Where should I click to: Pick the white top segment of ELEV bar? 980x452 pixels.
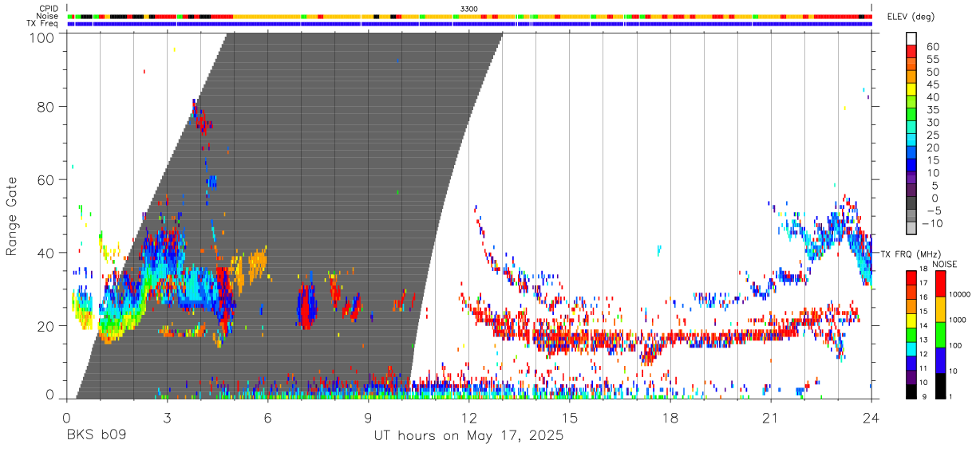point(911,37)
